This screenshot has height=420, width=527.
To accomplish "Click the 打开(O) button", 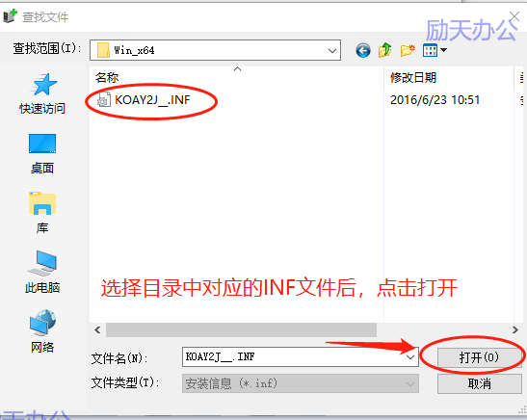I will point(479,357).
